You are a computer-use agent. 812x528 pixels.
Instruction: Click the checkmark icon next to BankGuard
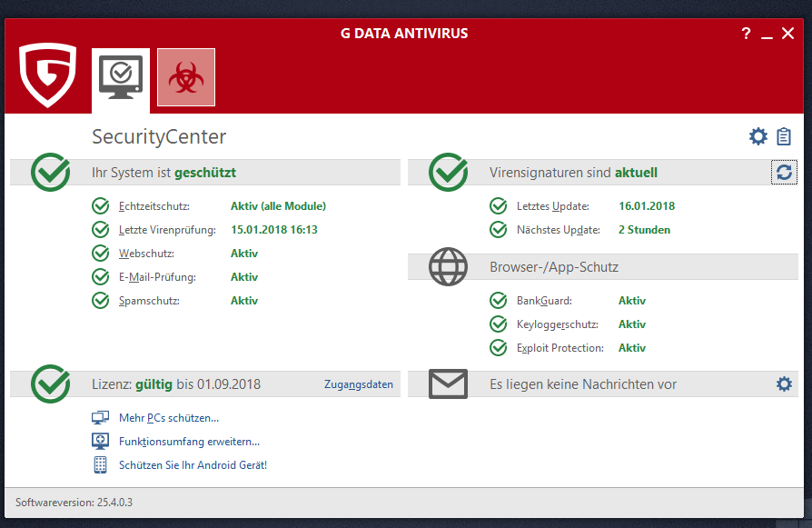498,301
